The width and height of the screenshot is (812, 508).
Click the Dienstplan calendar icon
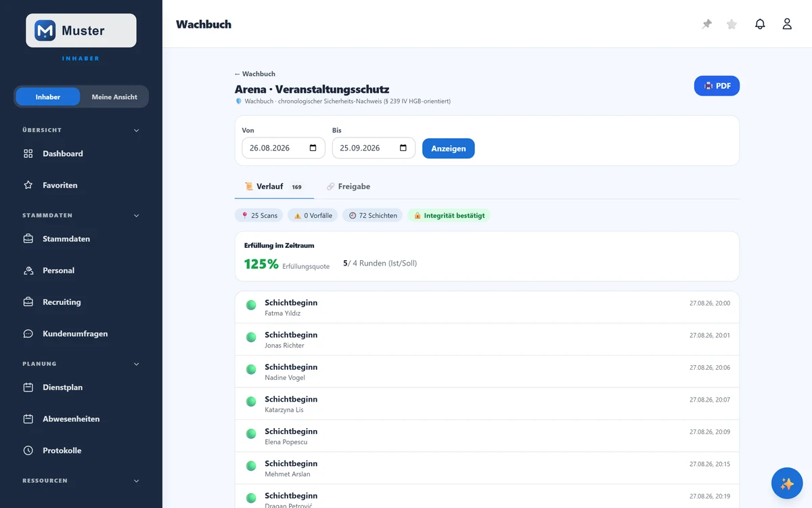(x=28, y=387)
